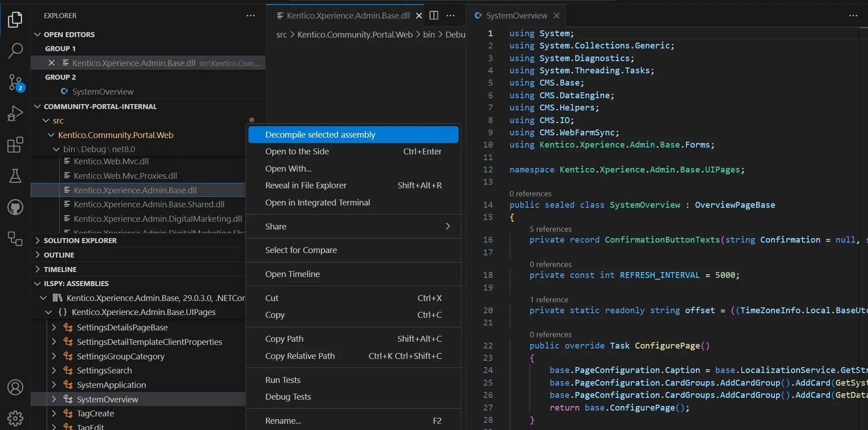
Task: Open the Accounts icon
Action: [15, 387]
